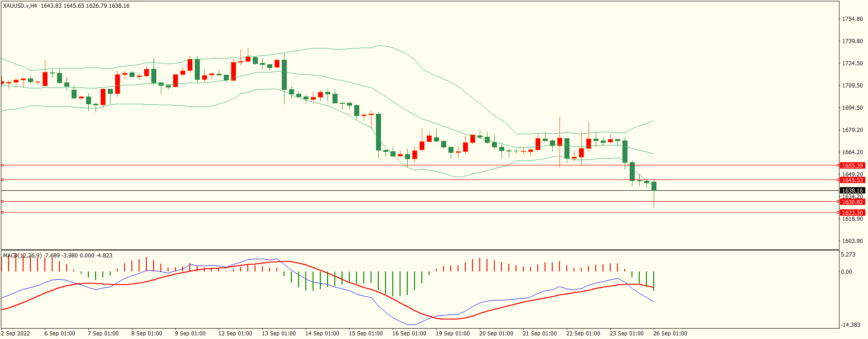Click the 5.273 MACD scale label
This screenshot has width=868, height=339.
pyautogui.click(x=848, y=255)
